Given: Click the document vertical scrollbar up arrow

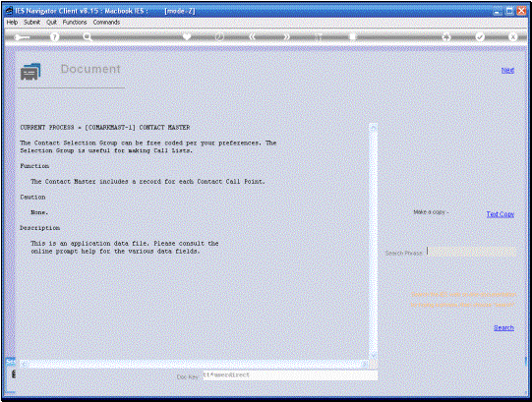Looking at the screenshot, I should (x=374, y=128).
